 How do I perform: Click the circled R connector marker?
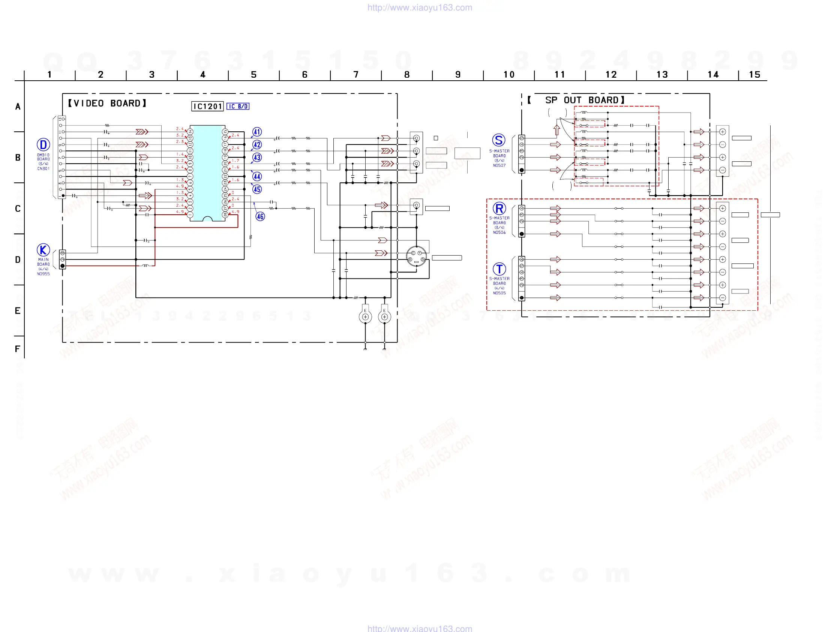(499, 208)
